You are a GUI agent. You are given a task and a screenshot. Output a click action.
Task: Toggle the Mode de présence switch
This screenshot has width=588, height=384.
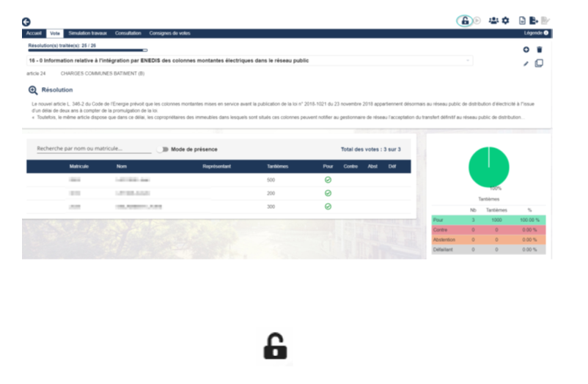click(x=162, y=149)
